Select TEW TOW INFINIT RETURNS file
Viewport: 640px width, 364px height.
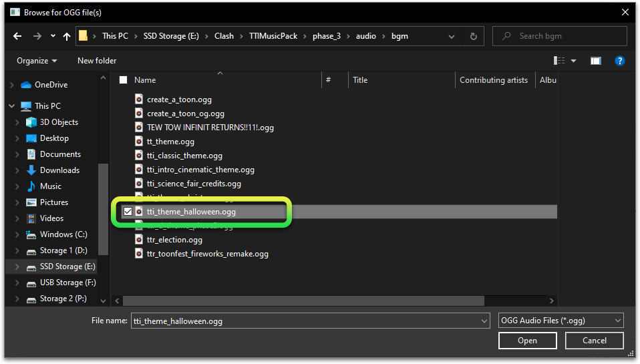click(210, 128)
